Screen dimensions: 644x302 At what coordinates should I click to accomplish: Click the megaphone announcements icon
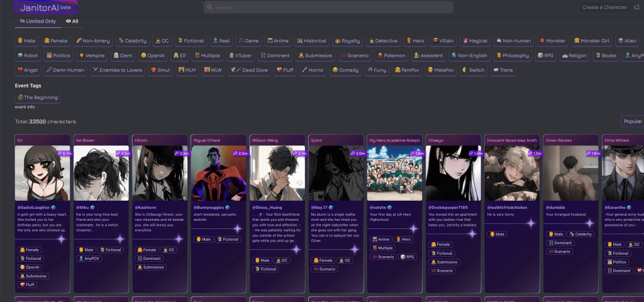pos(636,8)
